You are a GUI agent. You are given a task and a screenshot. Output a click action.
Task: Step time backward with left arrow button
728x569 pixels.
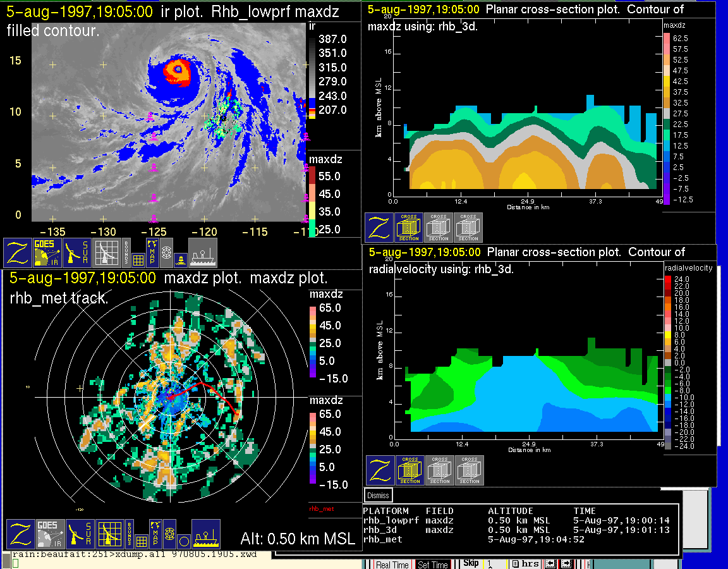click(550, 563)
